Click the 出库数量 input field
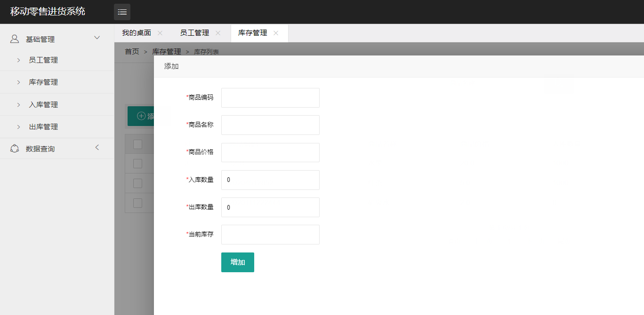 (270, 207)
